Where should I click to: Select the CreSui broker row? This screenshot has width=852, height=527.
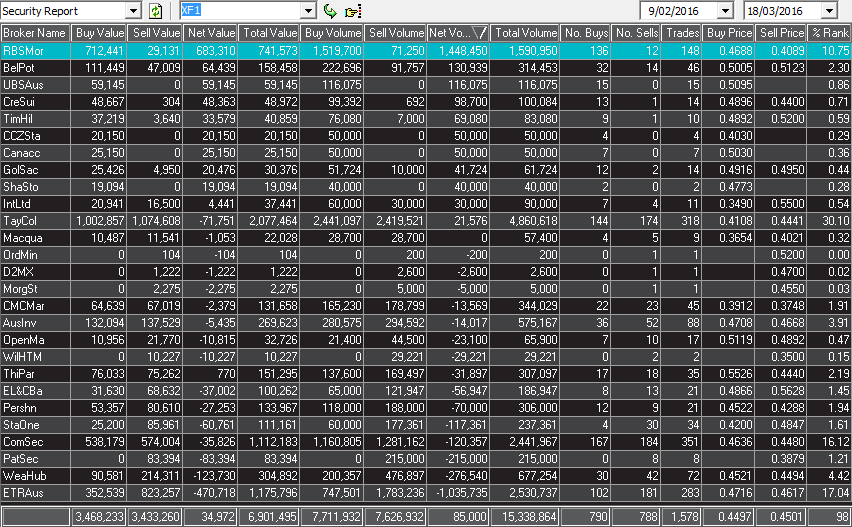pos(426,102)
